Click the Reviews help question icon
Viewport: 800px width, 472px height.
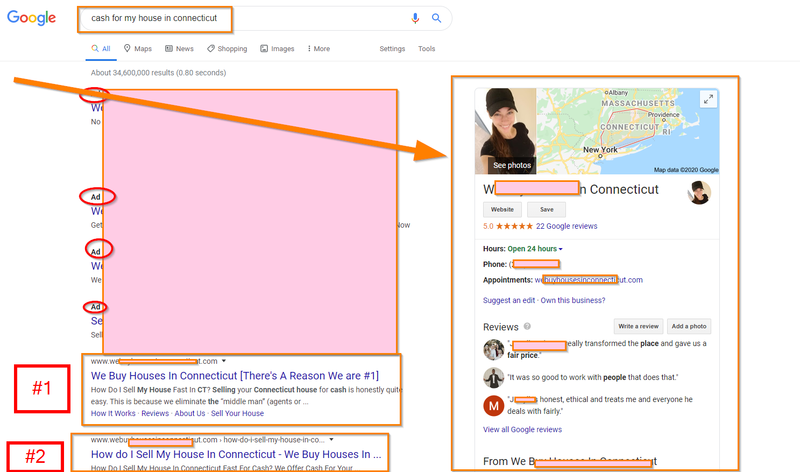click(x=527, y=326)
